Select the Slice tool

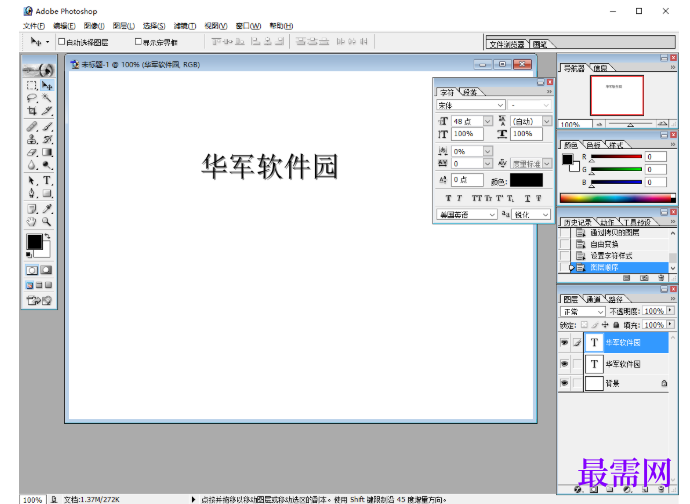[47, 111]
